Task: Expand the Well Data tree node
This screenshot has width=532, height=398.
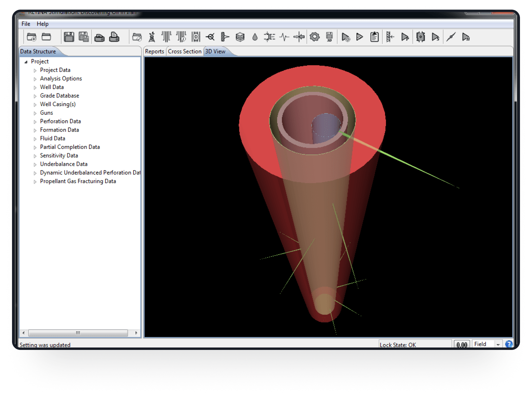Action: coord(35,87)
